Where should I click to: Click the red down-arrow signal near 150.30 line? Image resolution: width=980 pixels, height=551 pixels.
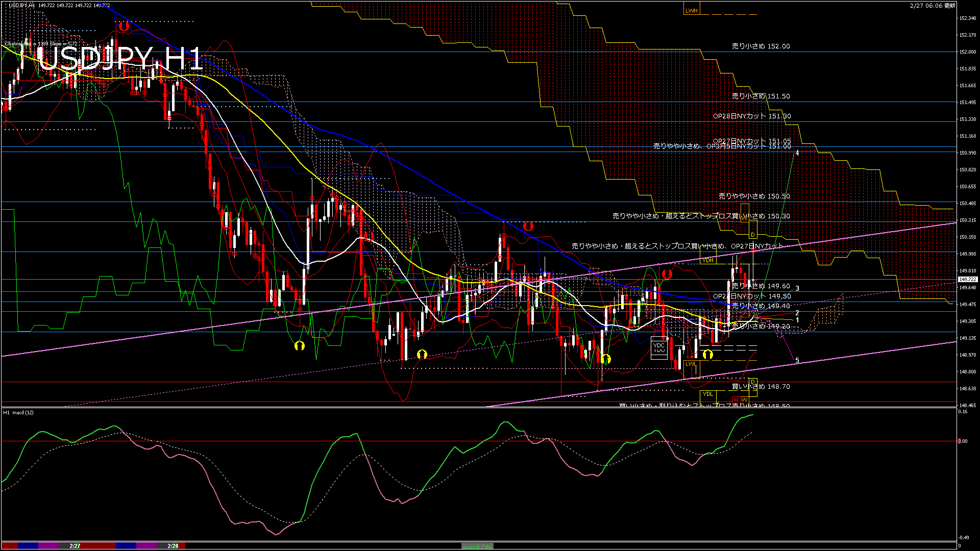point(528,226)
